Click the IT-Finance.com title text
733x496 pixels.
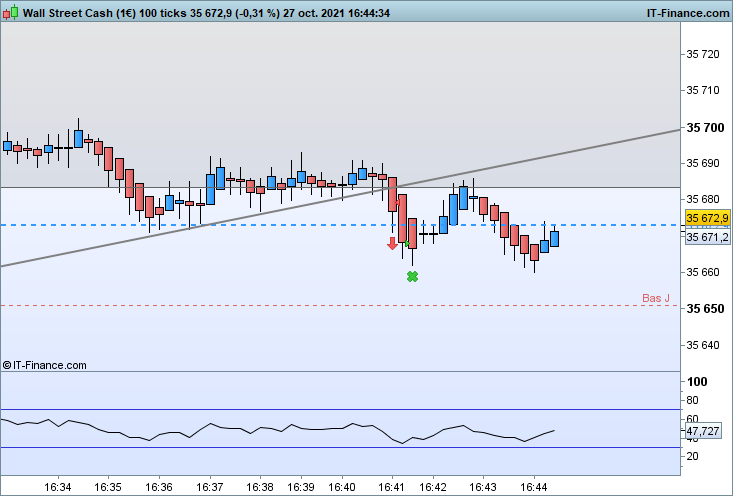pyautogui.click(x=688, y=13)
